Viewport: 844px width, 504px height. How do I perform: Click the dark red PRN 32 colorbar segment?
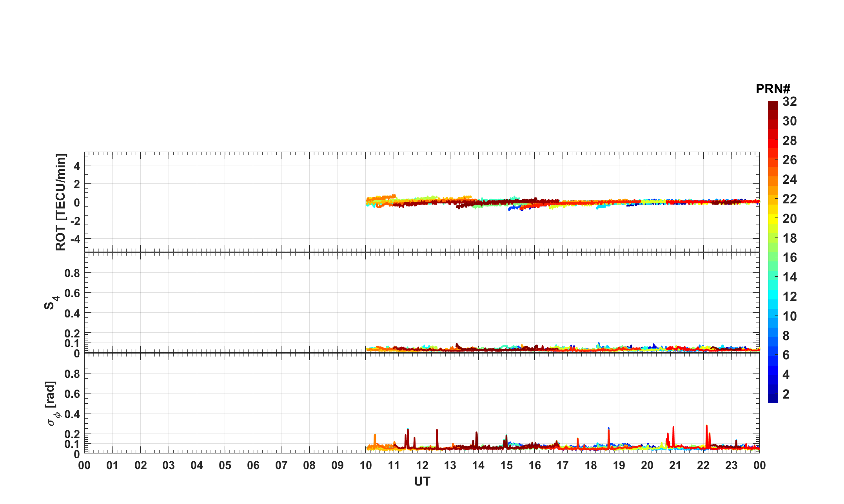pyautogui.click(x=773, y=105)
